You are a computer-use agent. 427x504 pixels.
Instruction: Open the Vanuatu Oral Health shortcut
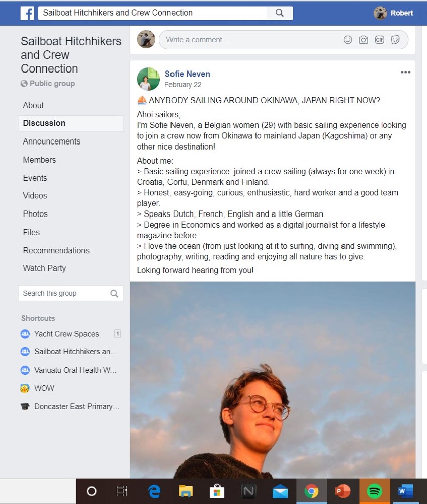point(75,370)
